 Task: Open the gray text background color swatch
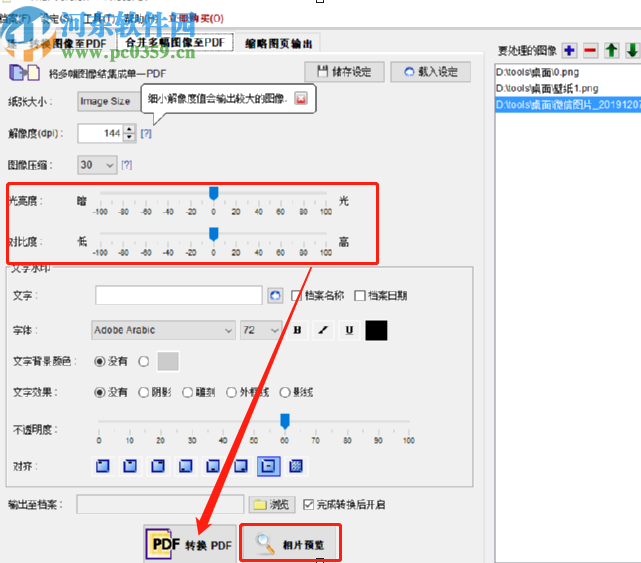coord(168,361)
